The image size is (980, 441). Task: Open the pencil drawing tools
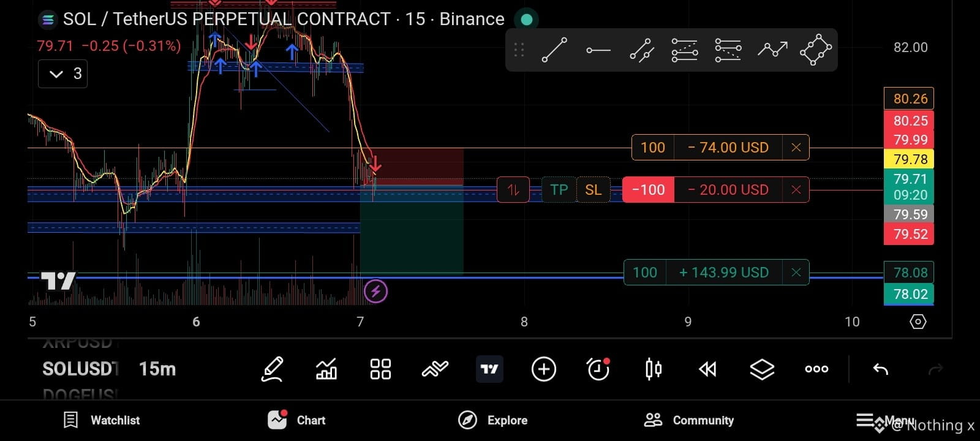[x=272, y=369]
